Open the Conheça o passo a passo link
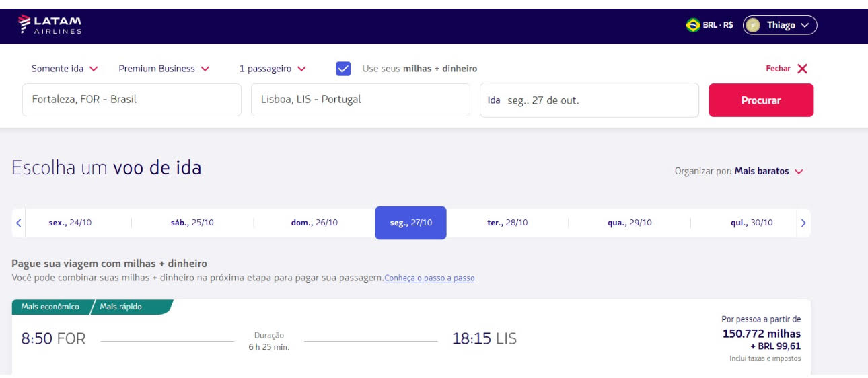The height and width of the screenshot is (378, 868). point(429,278)
